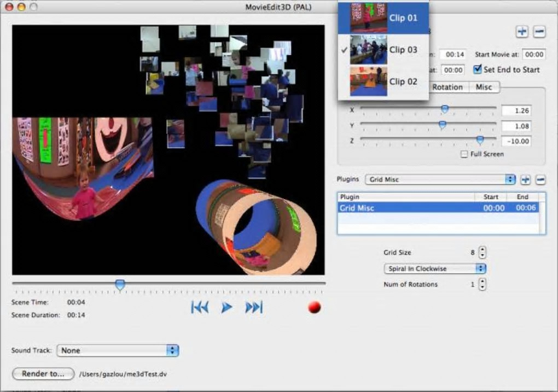
Task: Open the Misc tab
Action: [484, 87]
